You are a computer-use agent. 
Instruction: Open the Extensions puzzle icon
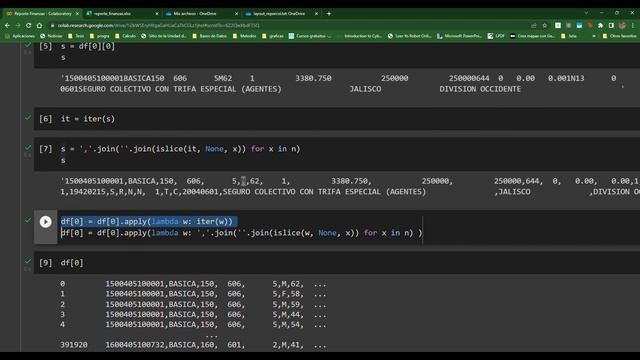tap(600, 25)
